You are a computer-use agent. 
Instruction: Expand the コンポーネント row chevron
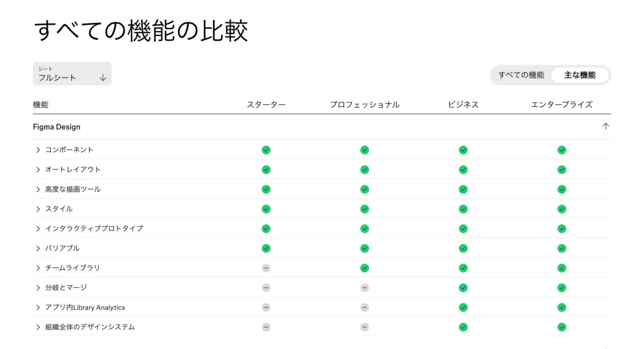pos(38,150)
